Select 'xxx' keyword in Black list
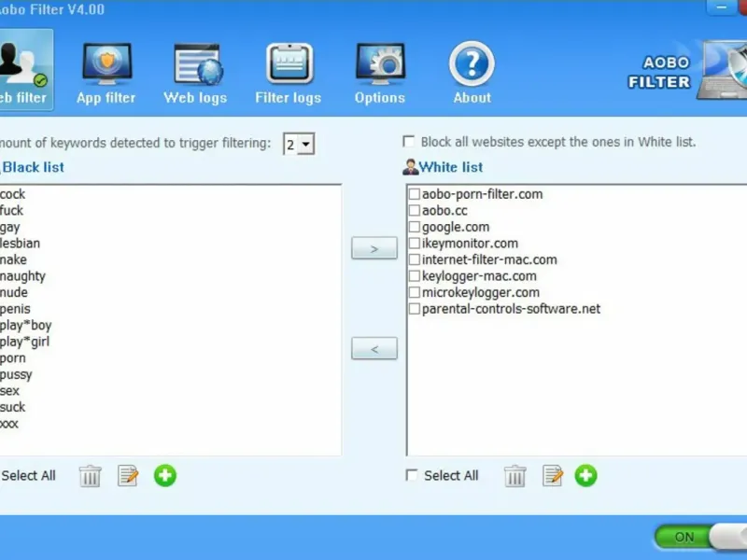 9,424
